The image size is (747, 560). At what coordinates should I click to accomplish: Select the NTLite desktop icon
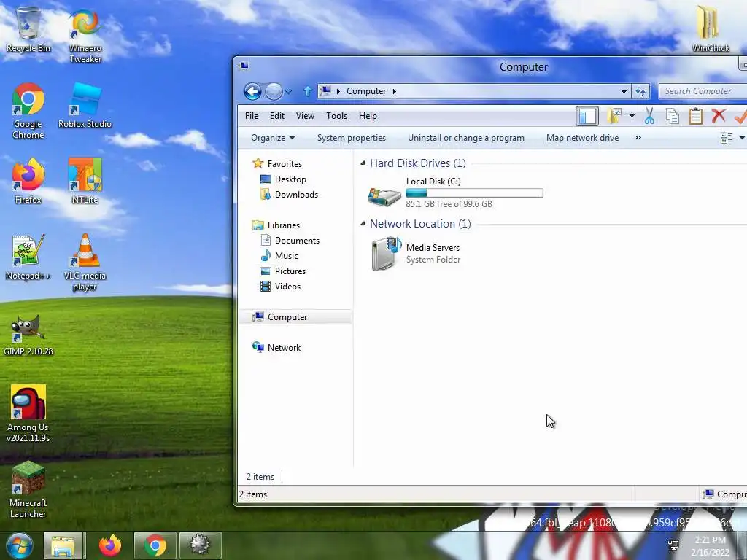(x=85, y=182)
